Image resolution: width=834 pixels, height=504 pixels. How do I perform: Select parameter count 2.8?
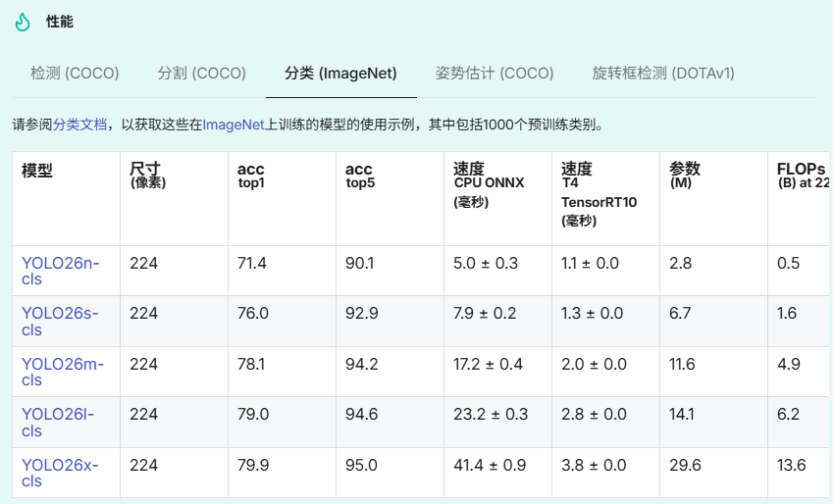coord(680,263)
